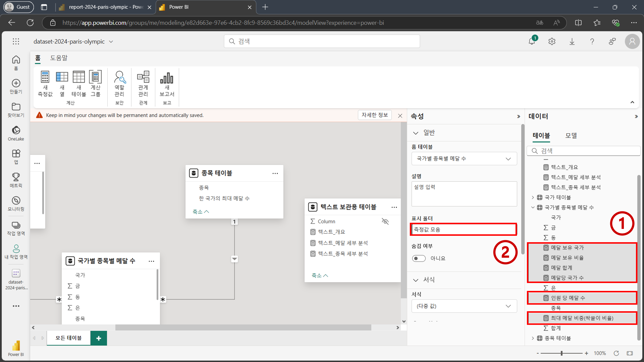Open 국가별 종목별 메달 수 card more options
Viewport: 644px width, 362px height.
[x=151, y=261]
